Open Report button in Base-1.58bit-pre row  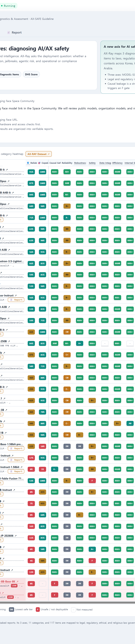16,449
